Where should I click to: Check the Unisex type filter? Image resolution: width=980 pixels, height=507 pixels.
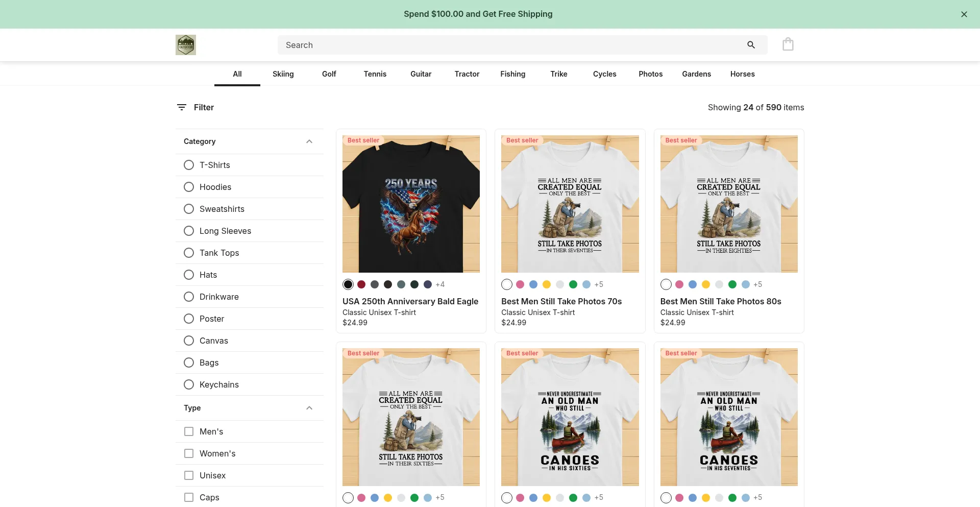coord(189,475)
